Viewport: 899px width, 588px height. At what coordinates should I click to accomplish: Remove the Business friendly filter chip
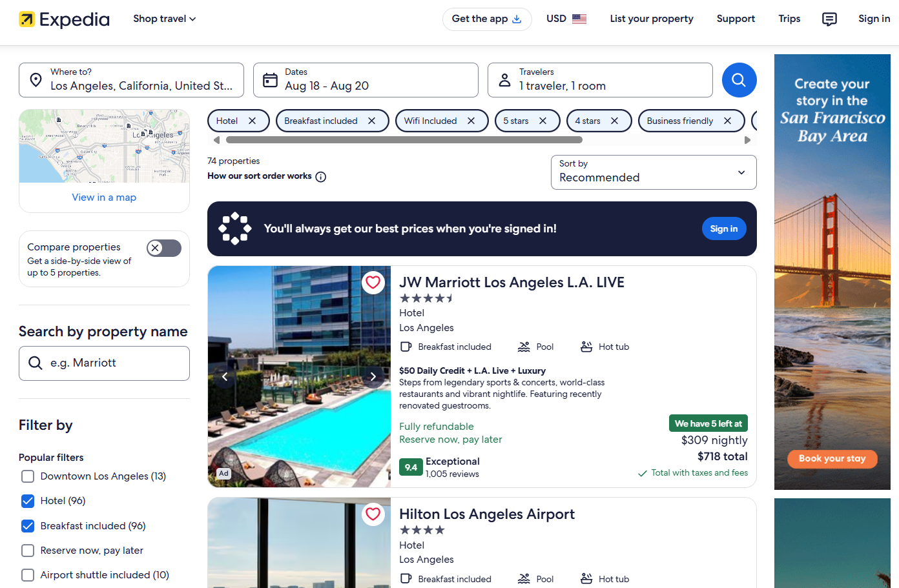(x=727, y=121)
